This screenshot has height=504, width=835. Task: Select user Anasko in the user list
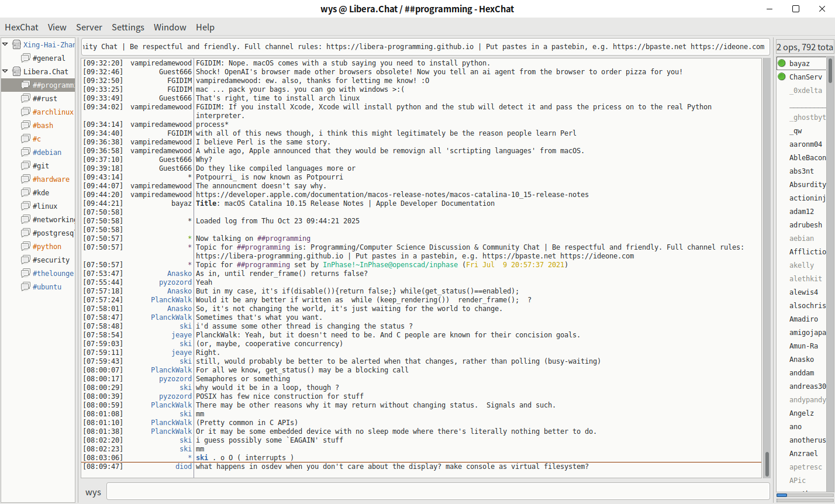[x=801, y=359]
